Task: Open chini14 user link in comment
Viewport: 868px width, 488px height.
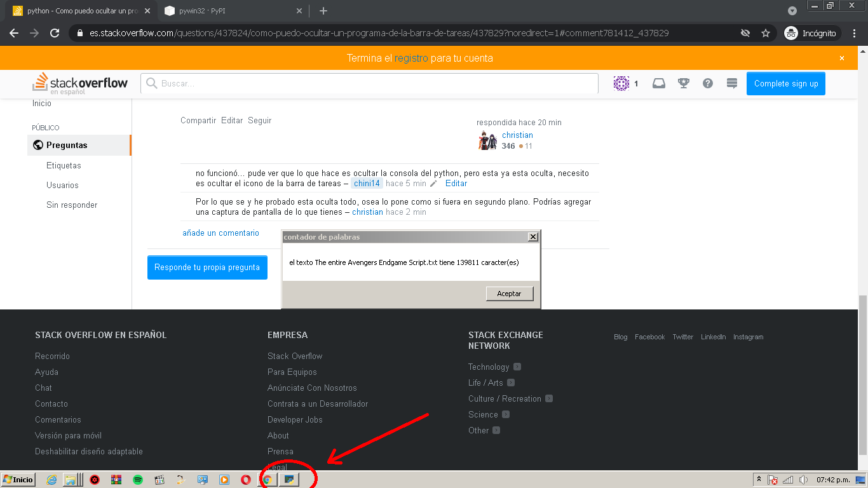Action: (x=367, y=183)
